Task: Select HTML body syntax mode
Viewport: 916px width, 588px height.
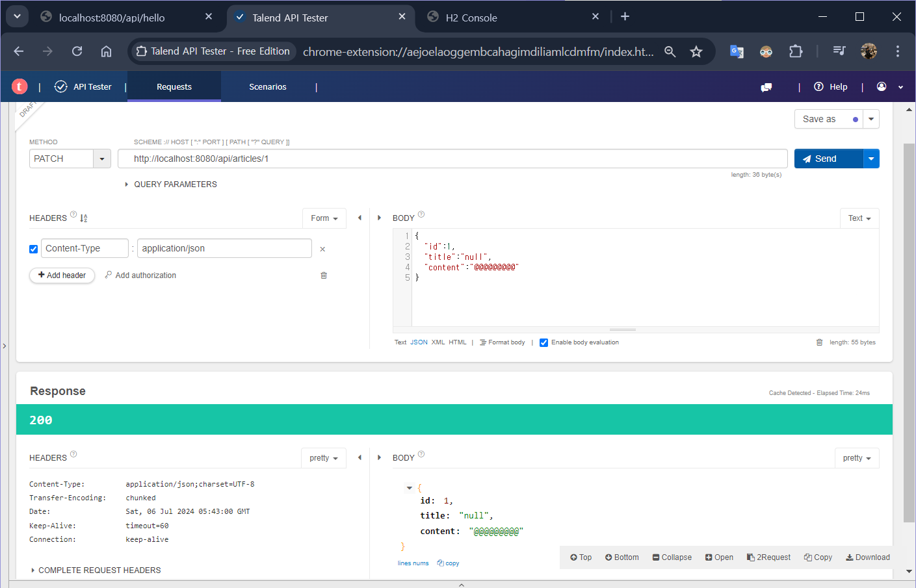Action: coord(458,342)
